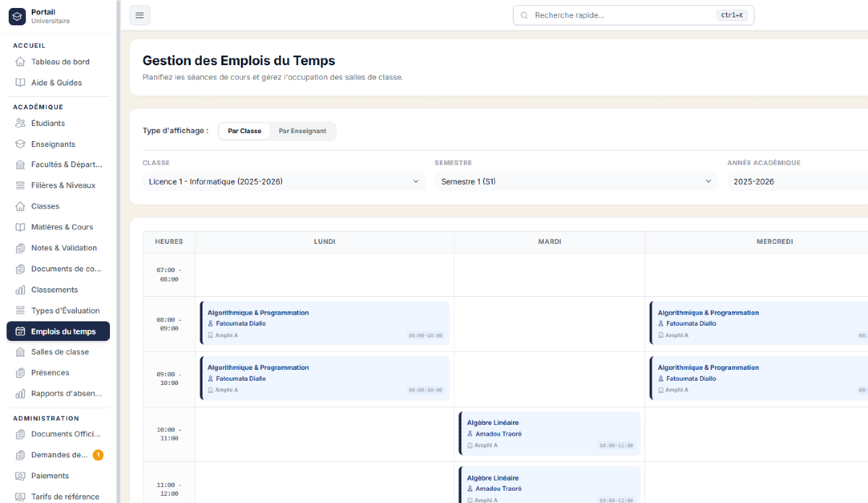Viewport: 868px width, 503px height.
Task: Click the Rapports d'absence chart icon
Action: point(20,394)
